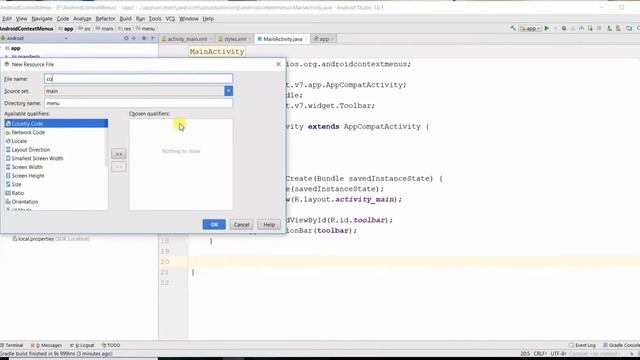Open the Run menu

pos(140,19)
